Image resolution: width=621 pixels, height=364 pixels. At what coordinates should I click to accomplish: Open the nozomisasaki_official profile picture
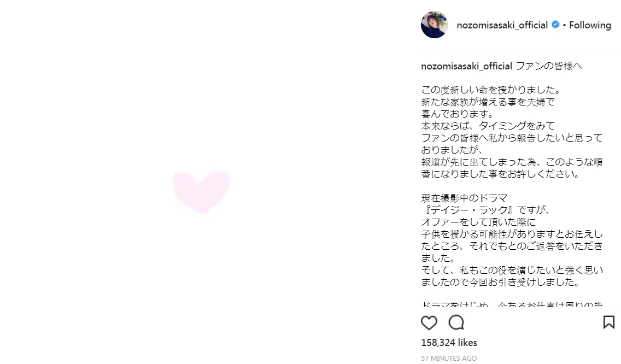click(x=435, y=25)
